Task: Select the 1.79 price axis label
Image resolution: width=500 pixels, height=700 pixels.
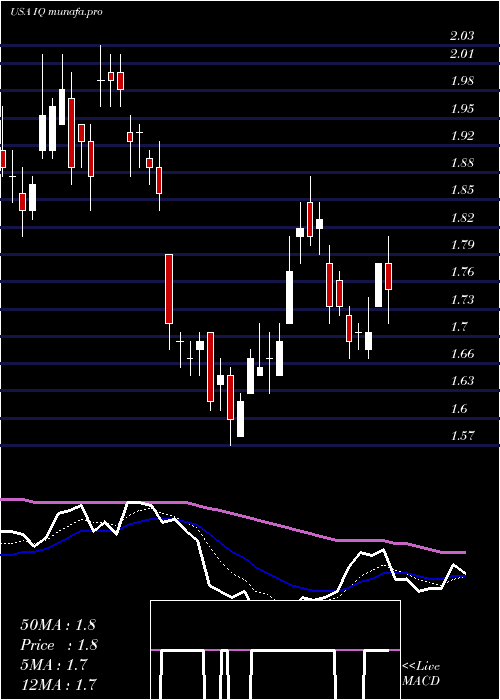Action: [x=462, y=245]
